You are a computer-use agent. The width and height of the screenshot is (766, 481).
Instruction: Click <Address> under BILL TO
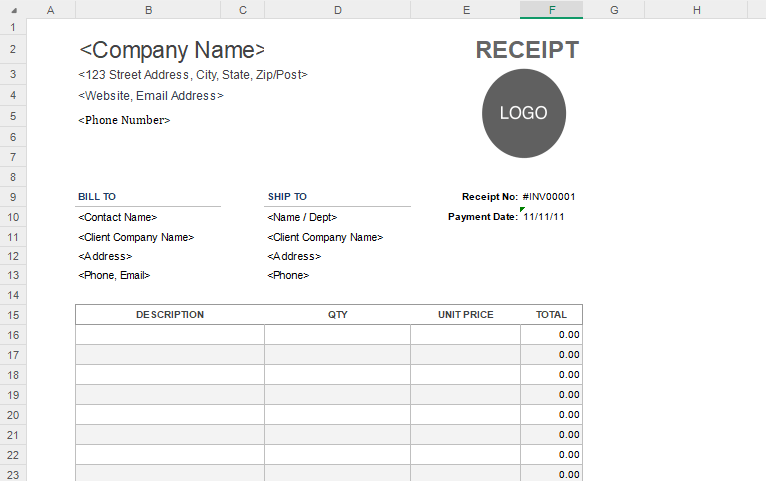[x=105, y=256]
